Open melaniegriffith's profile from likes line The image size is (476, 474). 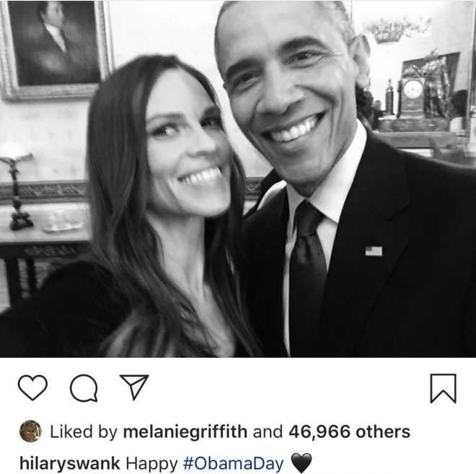[x=186, y=432]
